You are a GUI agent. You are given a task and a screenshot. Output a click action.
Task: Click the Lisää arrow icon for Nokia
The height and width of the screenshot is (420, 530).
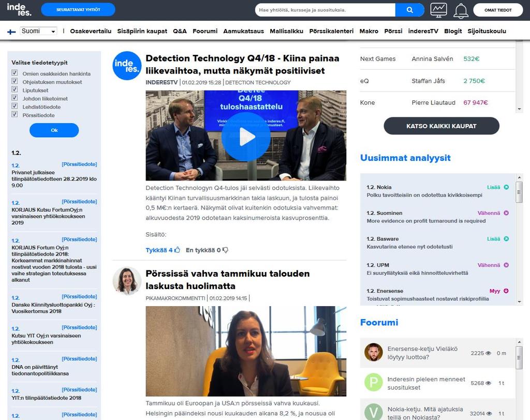coord(506,187)
